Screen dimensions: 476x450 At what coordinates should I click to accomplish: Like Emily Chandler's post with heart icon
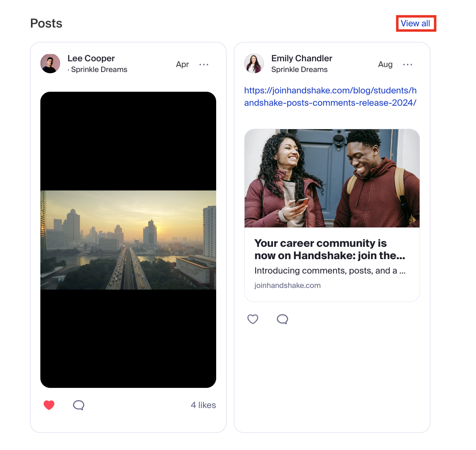tap(253, 319)
